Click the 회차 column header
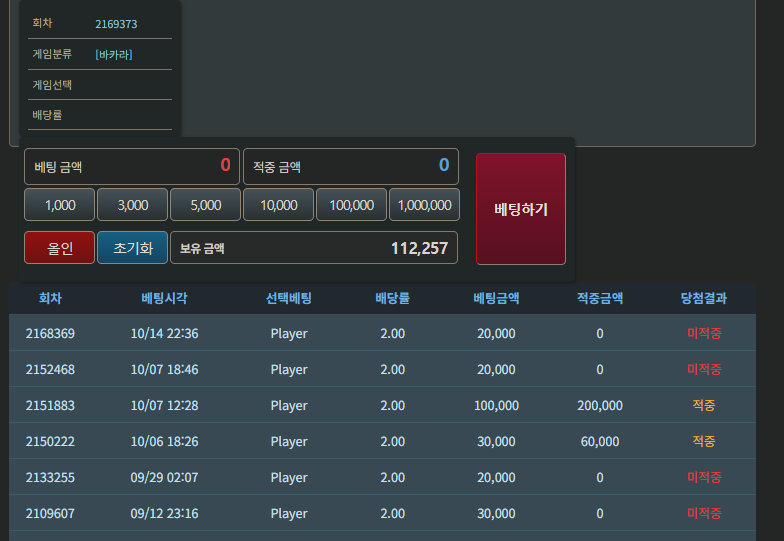 point(50,298)
